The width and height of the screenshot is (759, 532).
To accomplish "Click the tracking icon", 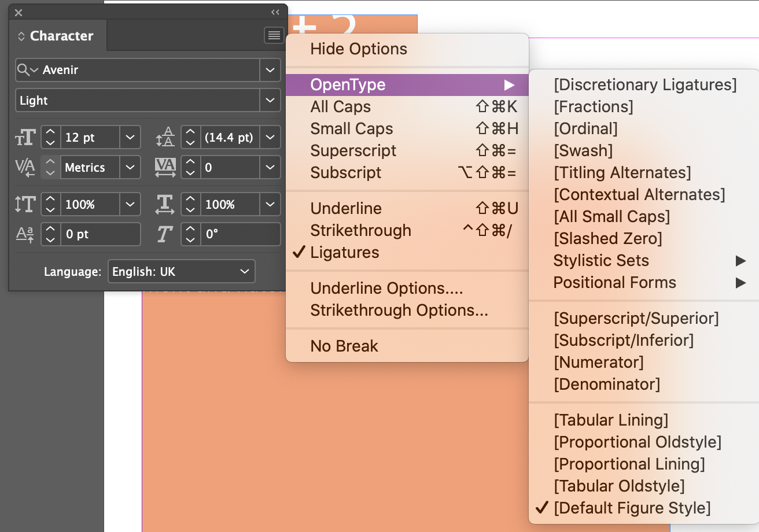I will (x=165, y=167).
